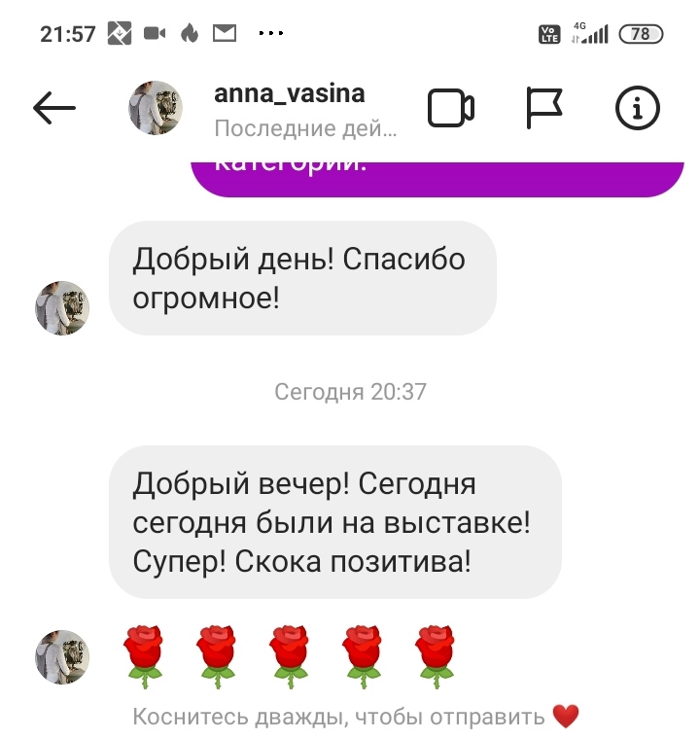700x739 pixels.
Task: Tap the last rose emoji
Action: (x=436, y=656)
